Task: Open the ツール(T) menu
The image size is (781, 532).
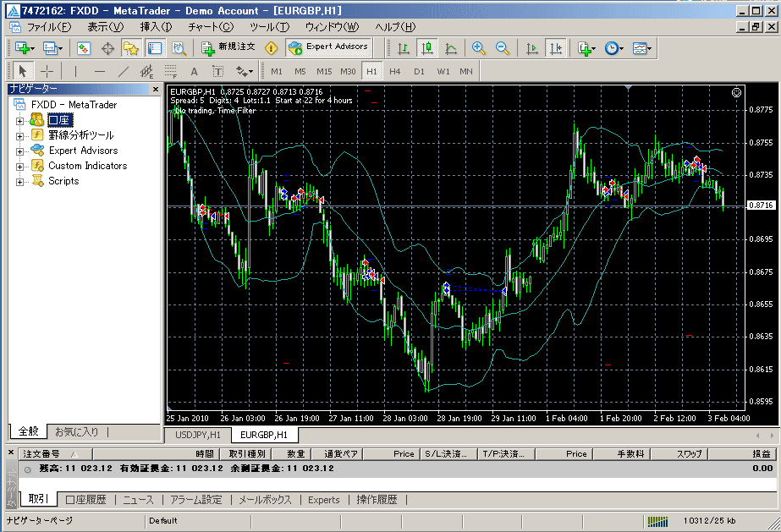Action: pyautogui.click(x=269, y=27)
